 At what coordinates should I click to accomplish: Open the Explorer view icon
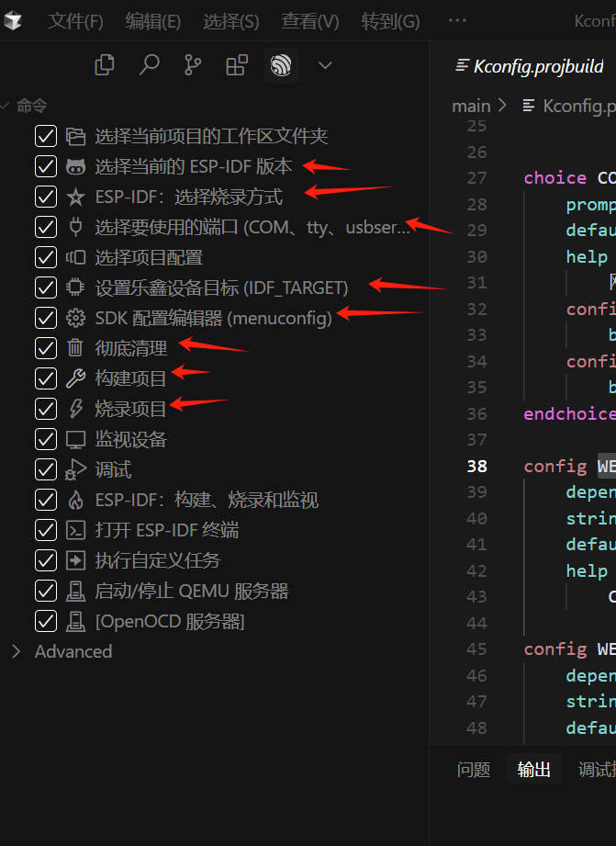coord(105,65)
